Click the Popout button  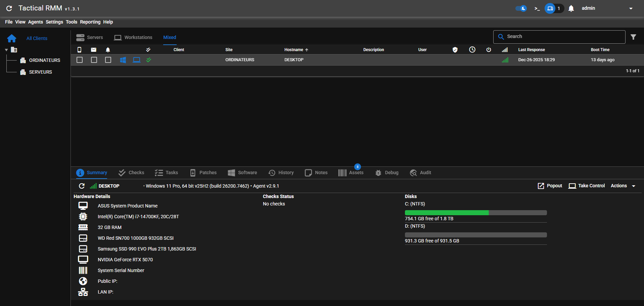(x=550, y=186)
